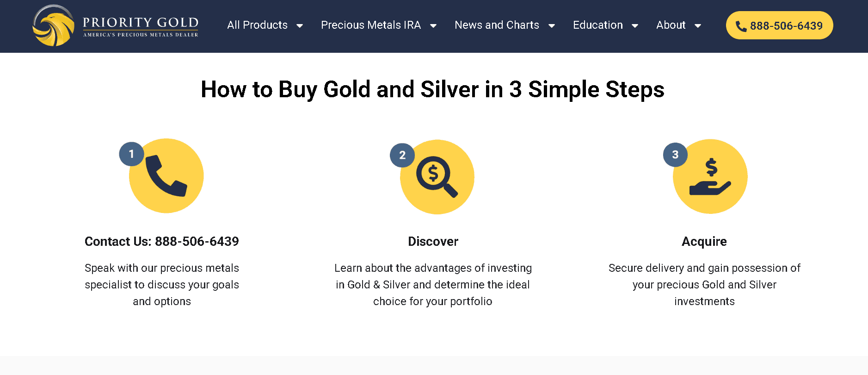Expand the Precious Metals IRA dropdown
The width and height of the screenshot is (868, 375).
pos(433,26)
